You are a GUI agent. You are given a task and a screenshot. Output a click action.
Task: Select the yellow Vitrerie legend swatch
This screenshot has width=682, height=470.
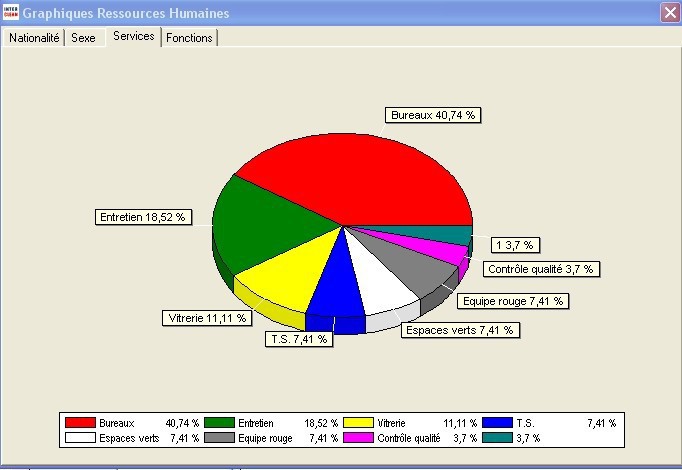tap(359, 423)
